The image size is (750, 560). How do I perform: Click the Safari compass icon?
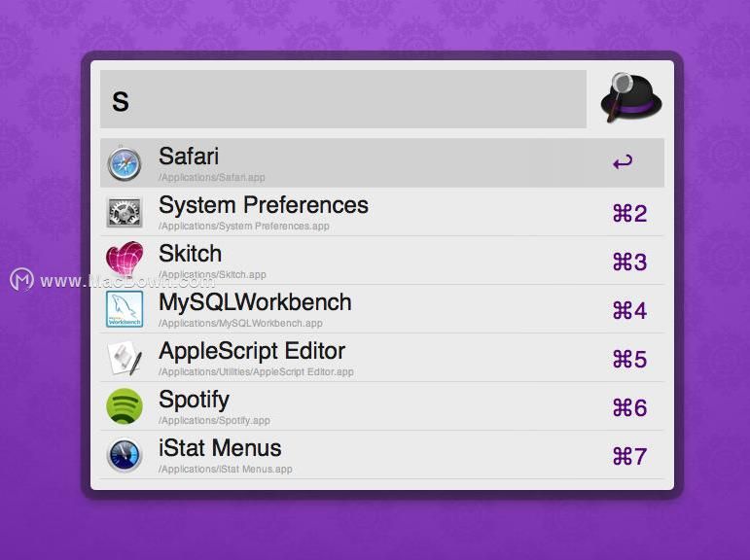[125, 163]
